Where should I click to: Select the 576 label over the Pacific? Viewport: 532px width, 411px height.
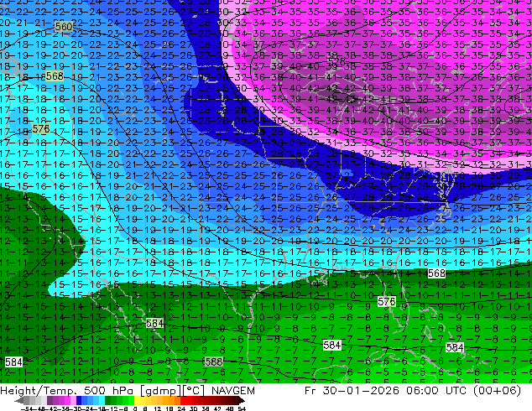point(41,129)
